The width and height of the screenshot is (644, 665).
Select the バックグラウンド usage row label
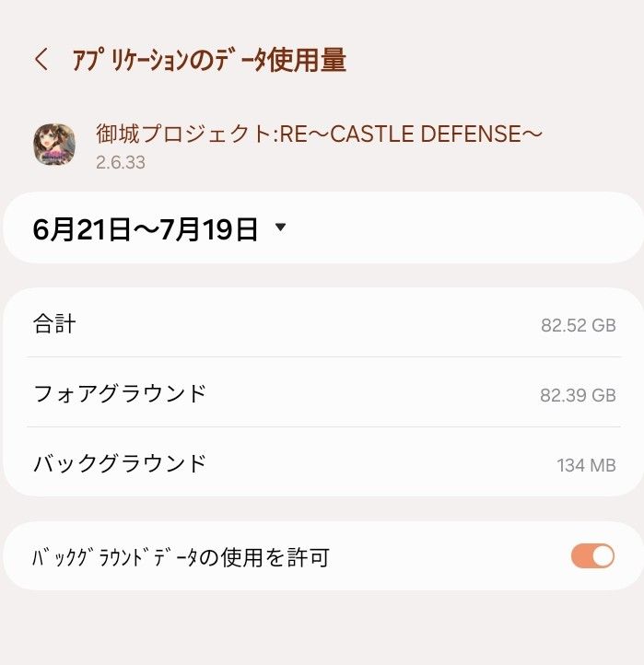pos(120,463)
